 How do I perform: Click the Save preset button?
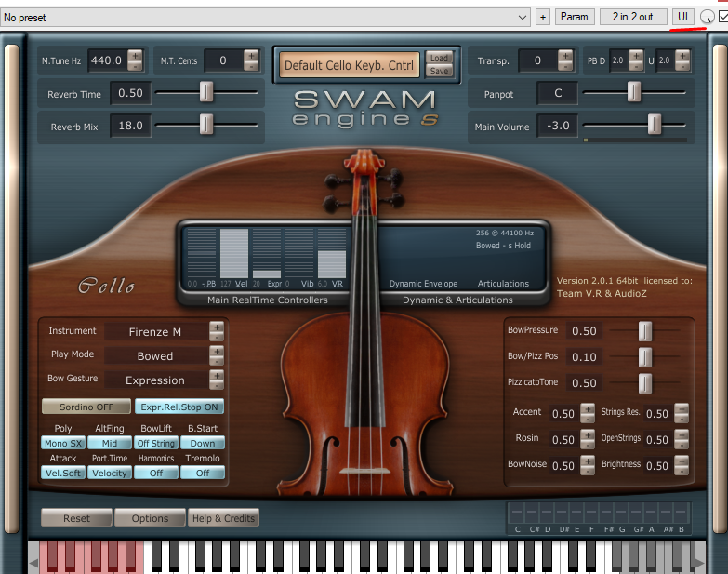click(x=439, y=71)
